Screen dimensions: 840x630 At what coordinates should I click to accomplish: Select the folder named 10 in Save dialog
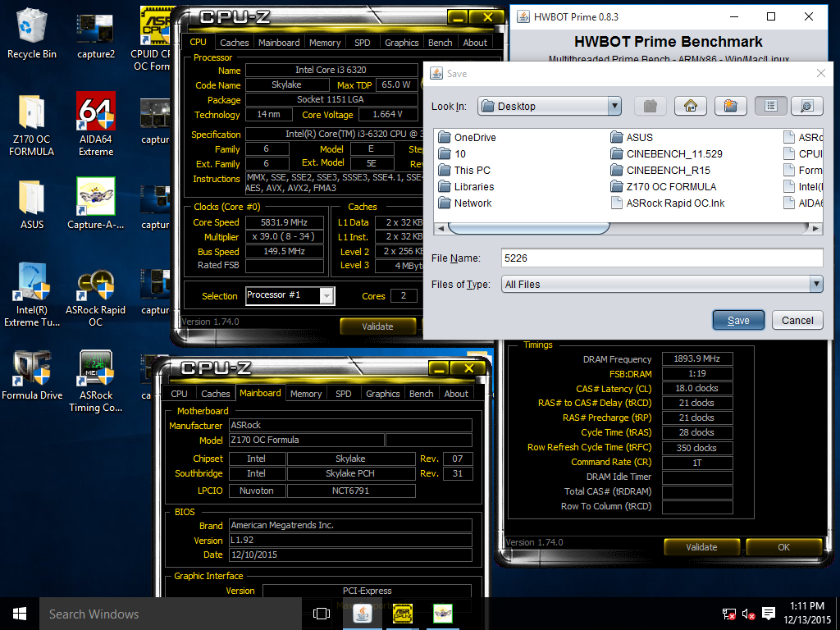(452, 153)
